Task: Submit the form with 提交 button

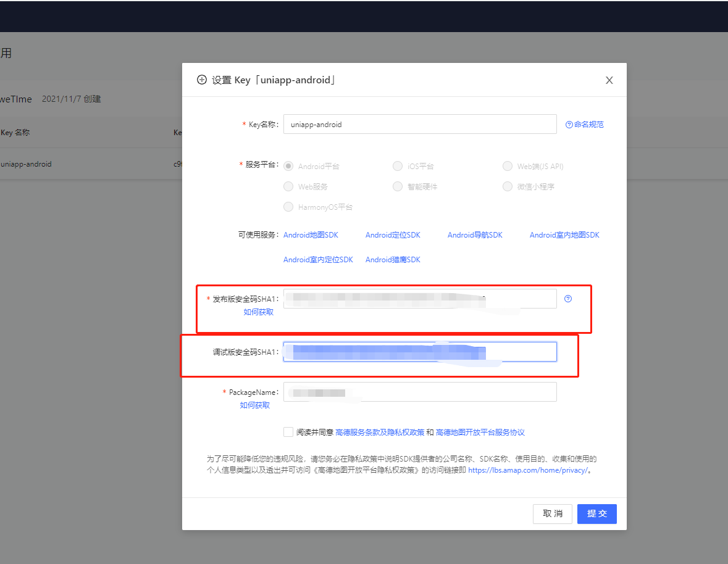Action: [x=596, y=514]
